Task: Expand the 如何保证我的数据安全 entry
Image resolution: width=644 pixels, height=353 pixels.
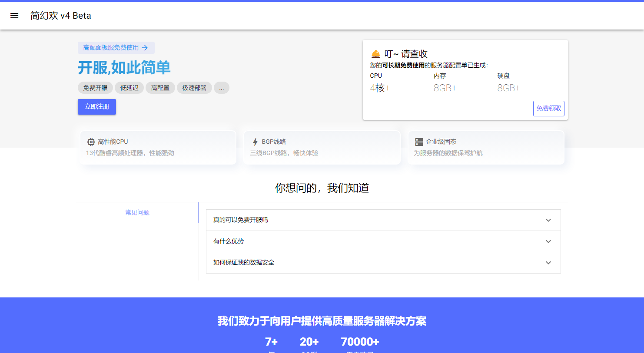Action: point(383,263)
